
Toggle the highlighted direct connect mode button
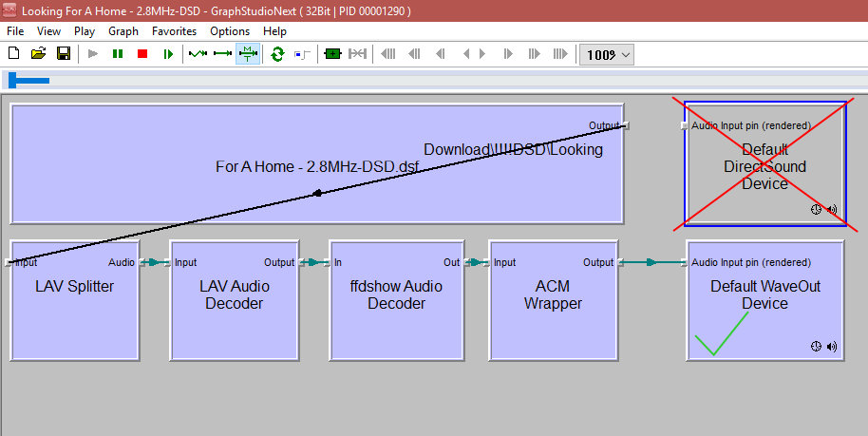pos(247,54)
